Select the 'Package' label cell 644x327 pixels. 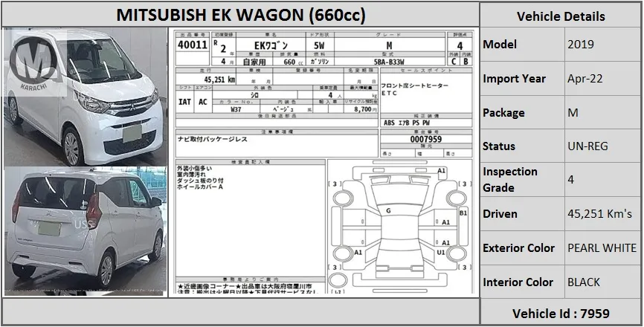tap(523, 112)
